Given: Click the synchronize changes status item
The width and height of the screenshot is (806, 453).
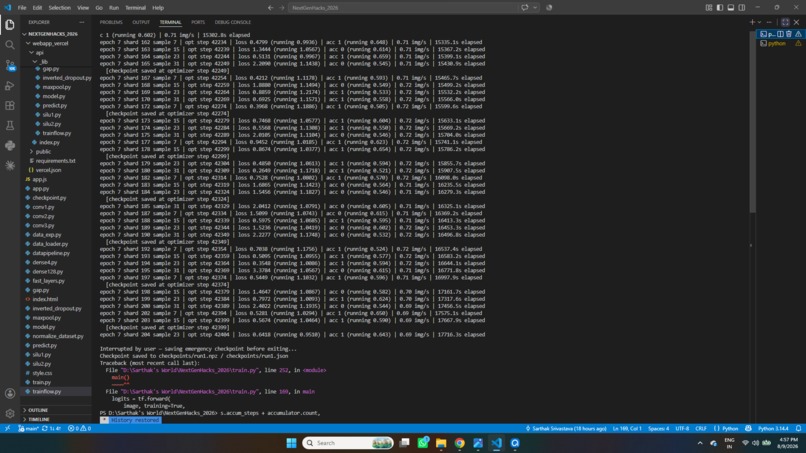Looking at the screenshot, I should click(51, 428).
